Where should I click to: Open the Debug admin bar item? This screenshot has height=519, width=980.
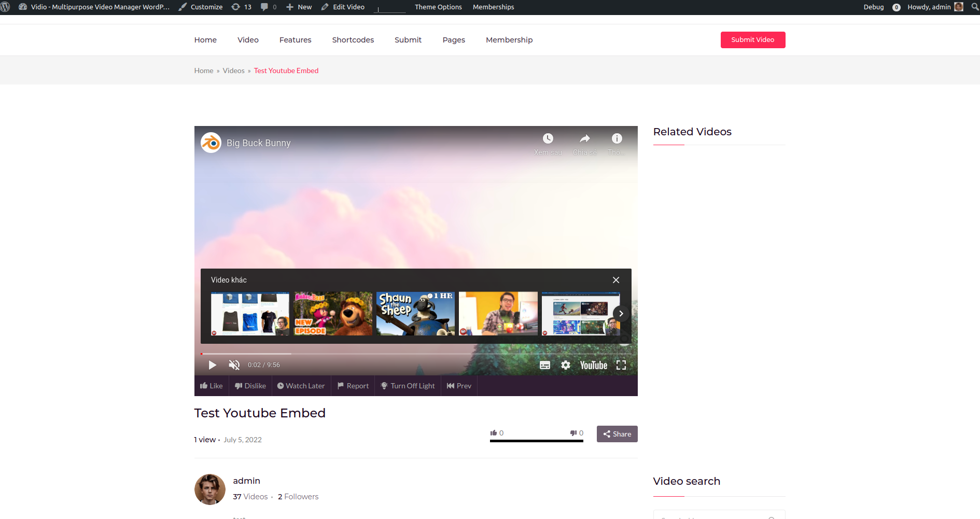point(873,7)
